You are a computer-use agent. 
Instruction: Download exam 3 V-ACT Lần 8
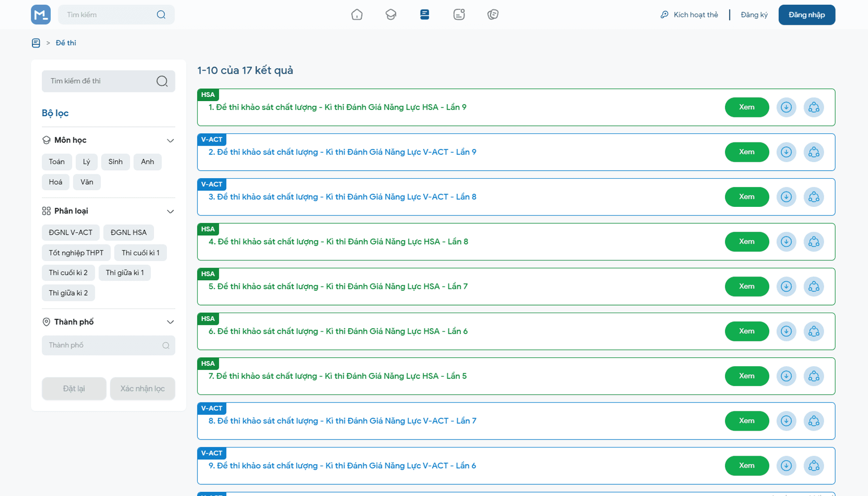tap(786, 197)
